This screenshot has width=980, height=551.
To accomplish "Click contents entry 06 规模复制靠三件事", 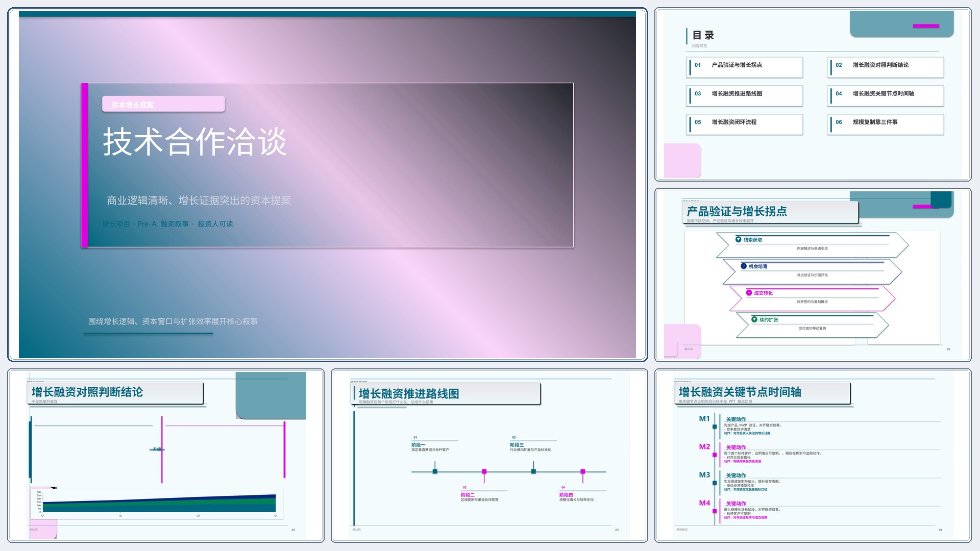I will pyautogui.click(x=885, y=124).
